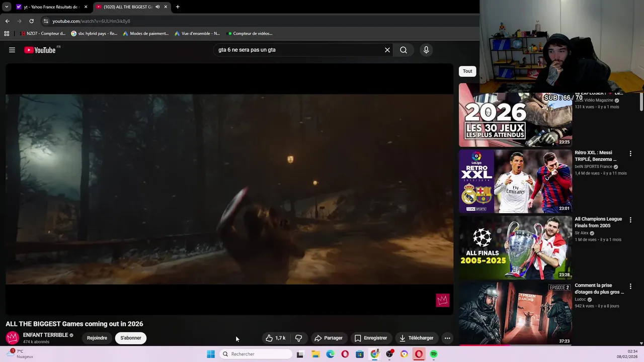Open Spotify from the taskbar
This screenshot has width=644, height=362.
click(x=434, y=354)
